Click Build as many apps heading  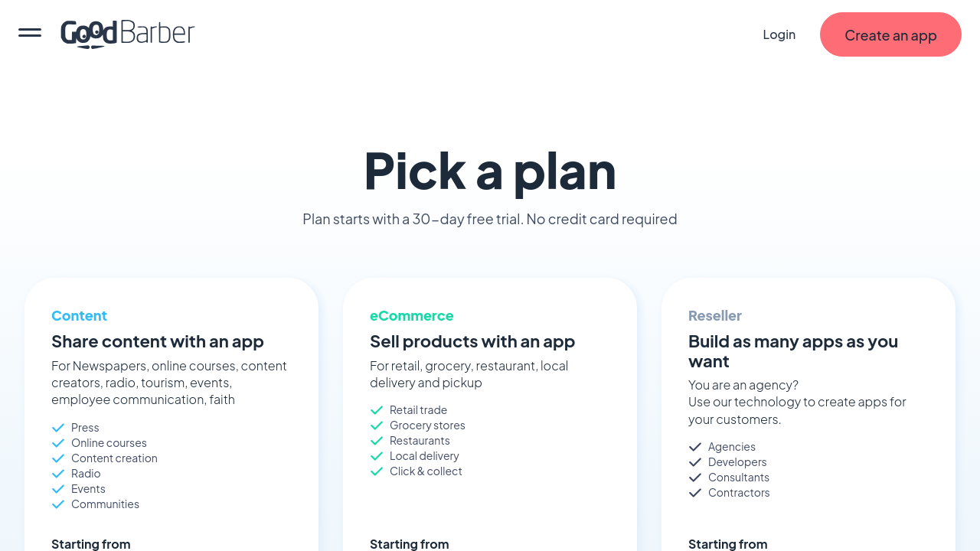coord(792,350)
